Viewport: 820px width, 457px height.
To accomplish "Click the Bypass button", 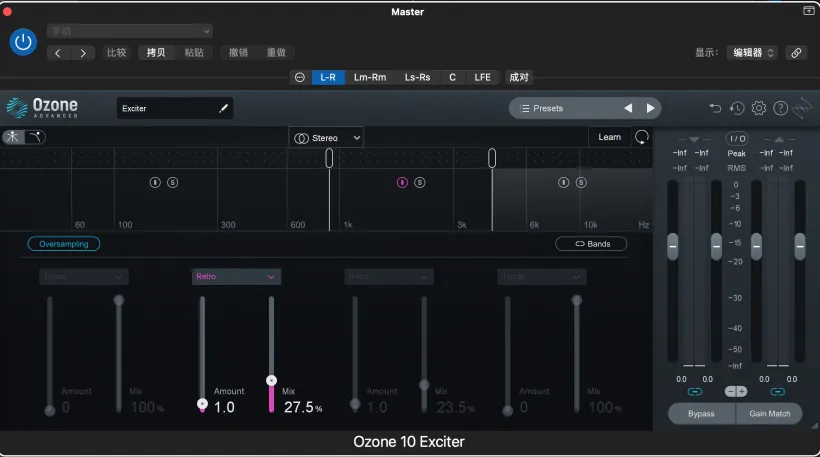I will [701, 414].
